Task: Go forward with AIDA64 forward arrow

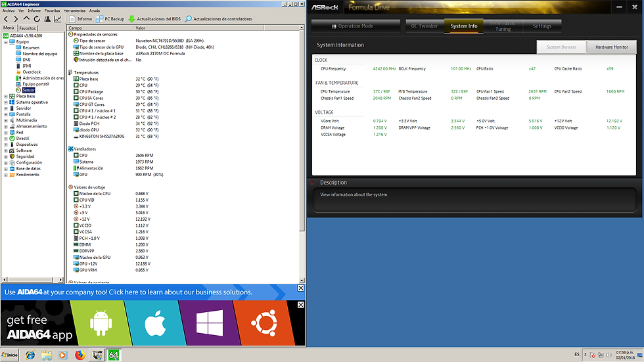Action: (16, 19)
